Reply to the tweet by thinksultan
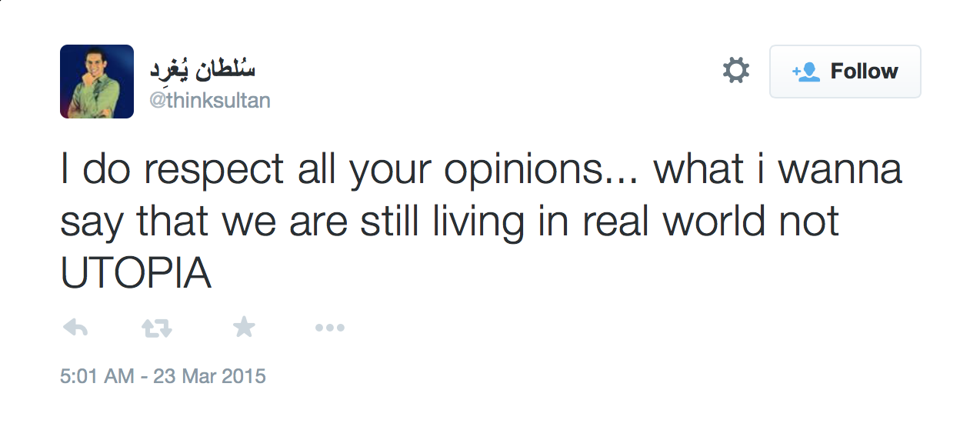 [75, 328]
